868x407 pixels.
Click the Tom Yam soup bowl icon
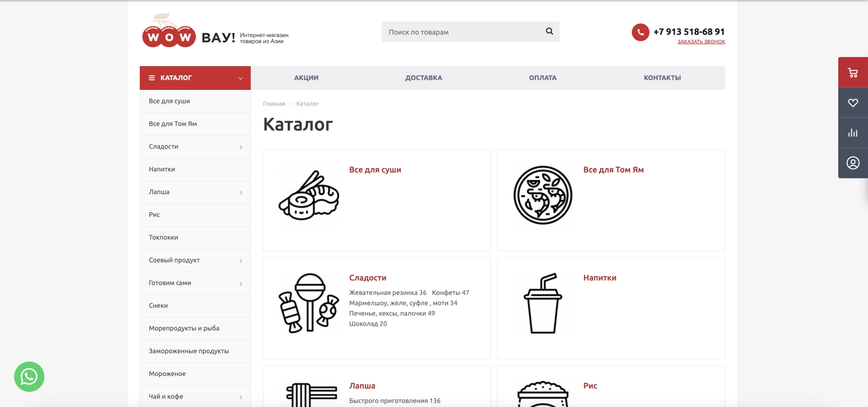[543, 195]
